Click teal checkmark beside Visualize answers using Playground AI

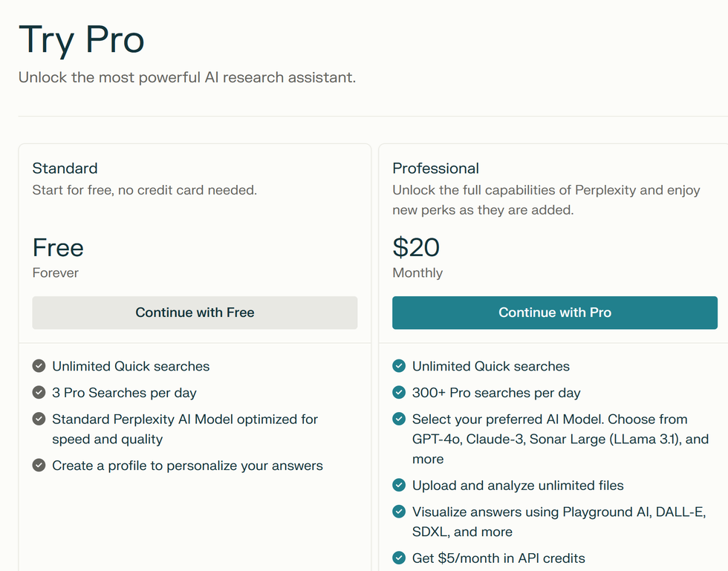pyautogui.click(x=399, y=512)
